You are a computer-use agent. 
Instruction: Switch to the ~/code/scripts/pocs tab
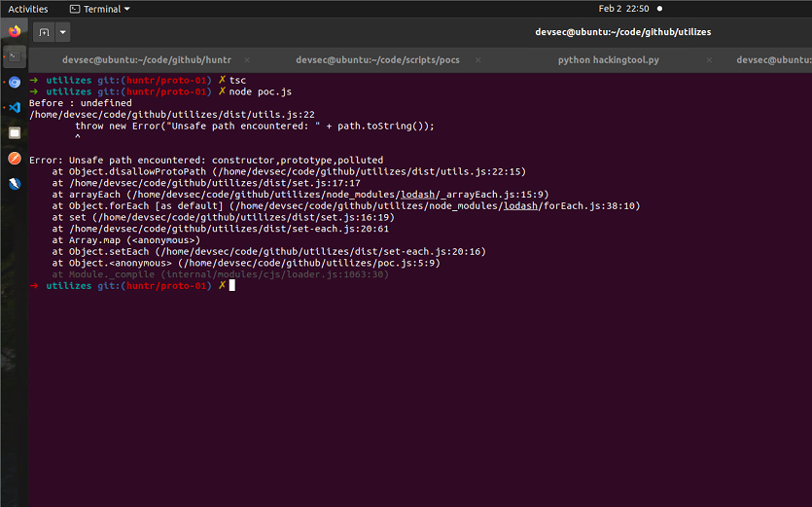point(377,60)
